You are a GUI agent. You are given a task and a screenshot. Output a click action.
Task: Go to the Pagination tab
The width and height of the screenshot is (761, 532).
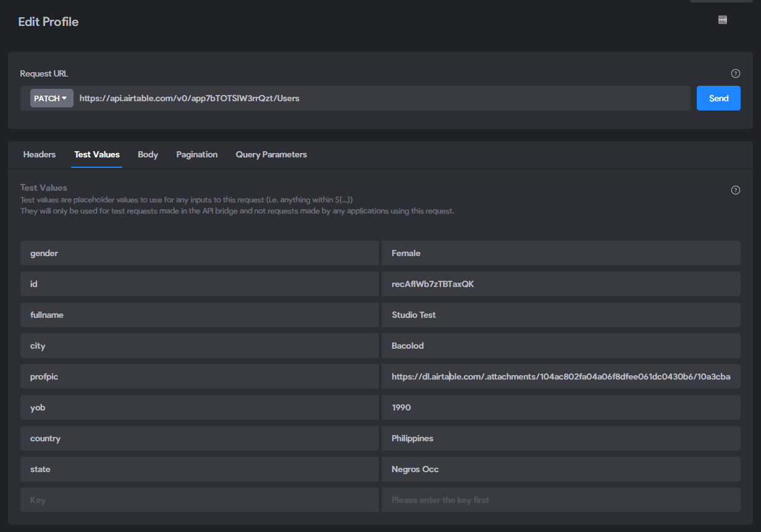point(197,154)
